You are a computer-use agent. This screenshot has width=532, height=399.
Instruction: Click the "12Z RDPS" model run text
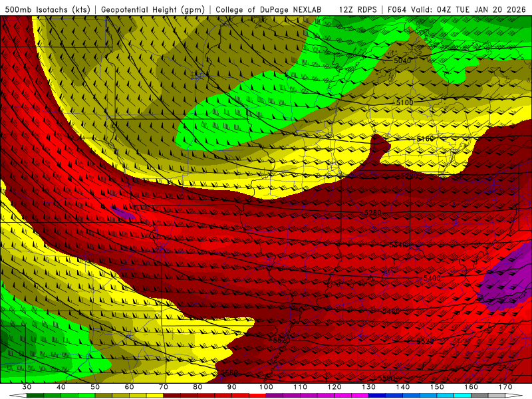tap(358, 9)
